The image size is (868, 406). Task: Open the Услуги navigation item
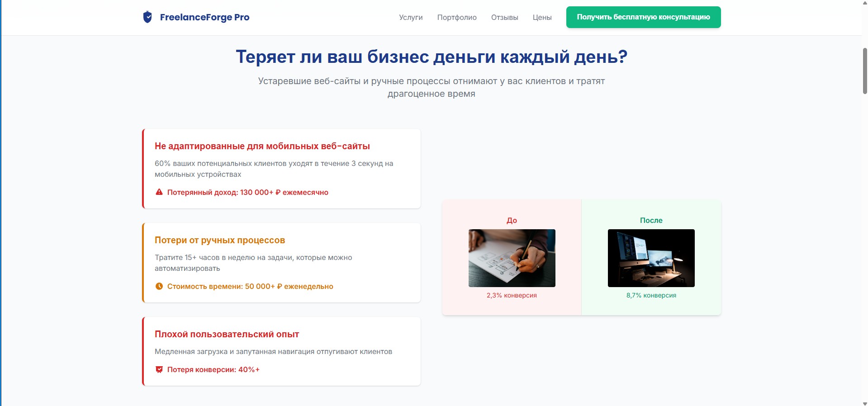411,17
